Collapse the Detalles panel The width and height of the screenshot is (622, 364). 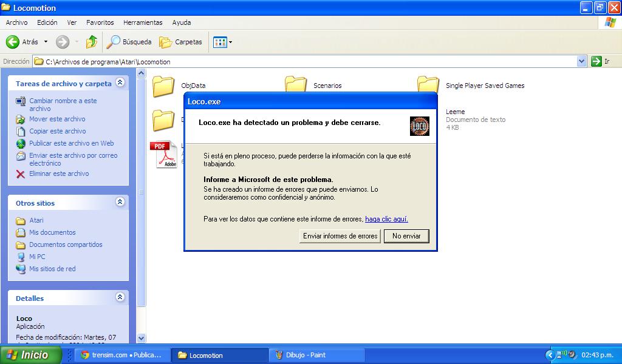coord(120,297)
